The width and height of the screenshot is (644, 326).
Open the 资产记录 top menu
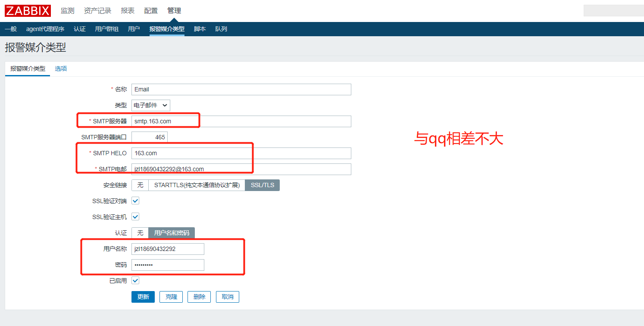tap(97, 11)
